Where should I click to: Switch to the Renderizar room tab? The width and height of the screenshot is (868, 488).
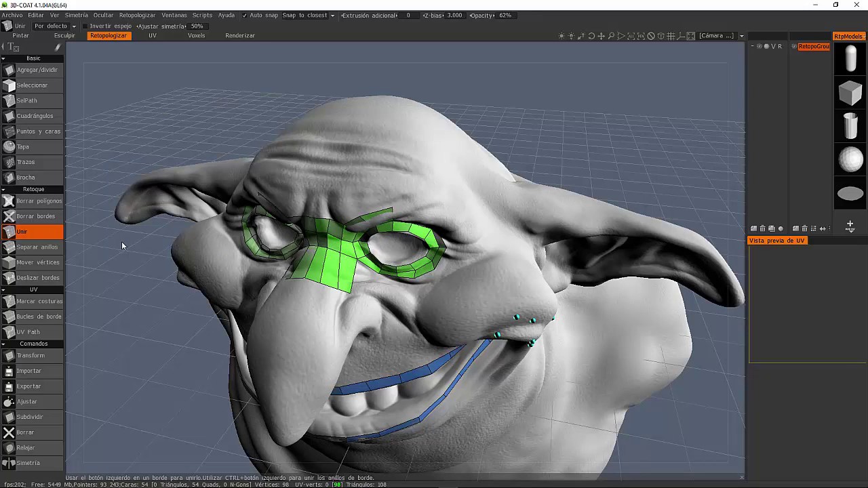pos(240,35)
